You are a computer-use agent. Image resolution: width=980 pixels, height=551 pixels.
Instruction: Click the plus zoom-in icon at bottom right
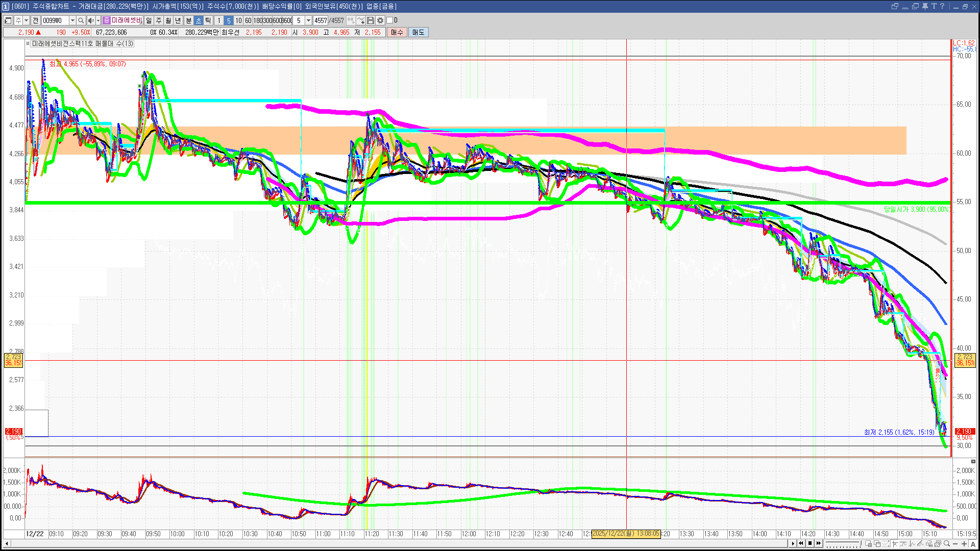coord(964,544)
